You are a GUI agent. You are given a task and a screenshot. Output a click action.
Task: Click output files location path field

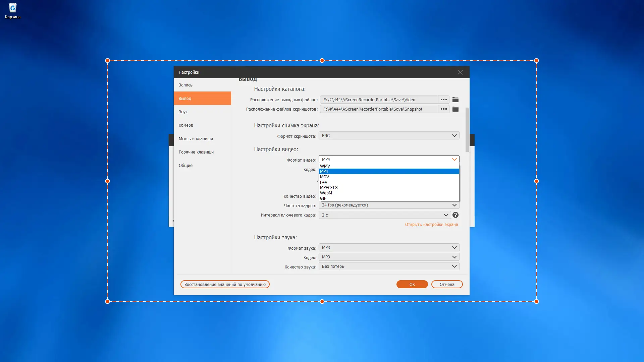[x=379, y=100]
